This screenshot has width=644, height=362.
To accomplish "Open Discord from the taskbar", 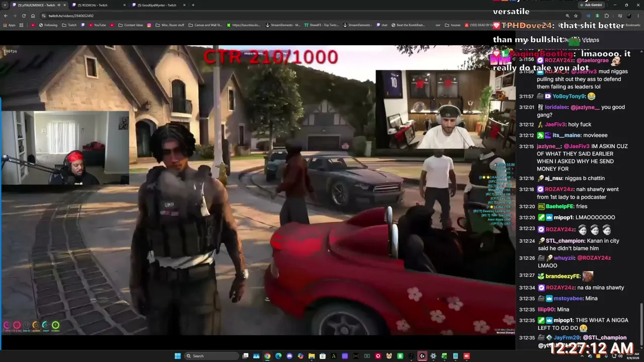I will coord(289,356).
